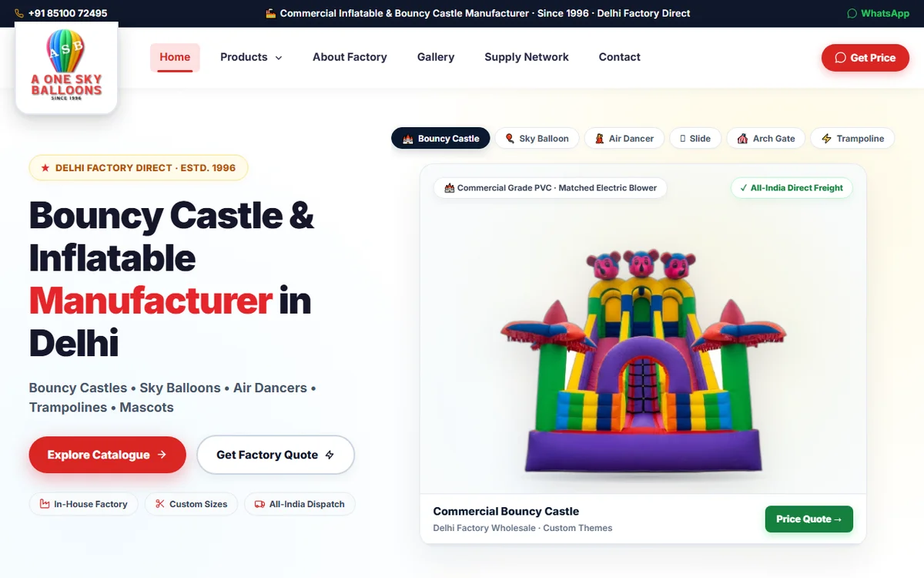Click the bouncy castle product image
The height and width of the screenshot is (578, 924).
click(644, 361)
